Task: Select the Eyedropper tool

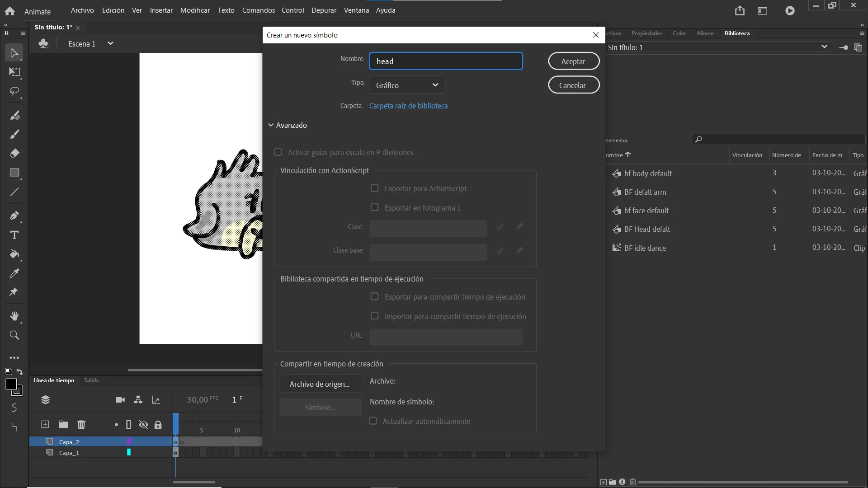Action: pos(14,273)
